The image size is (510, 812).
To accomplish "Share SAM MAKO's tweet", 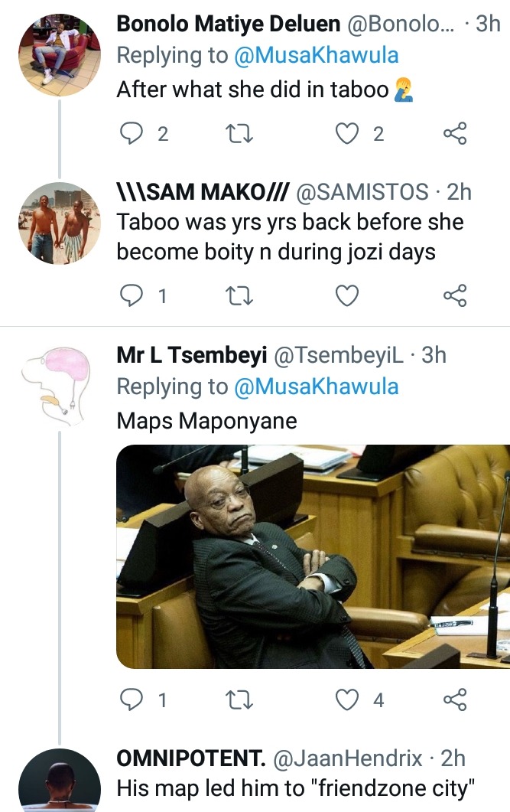I will (455, 295).
